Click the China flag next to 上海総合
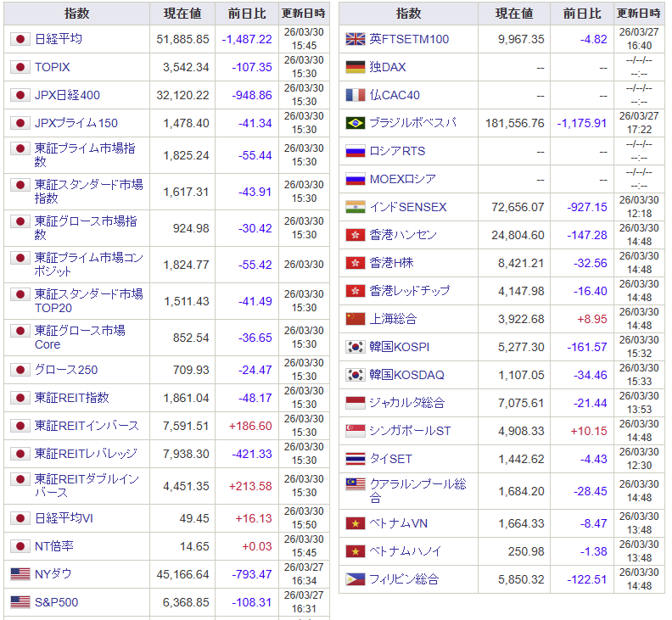 (x=356, y=319)
